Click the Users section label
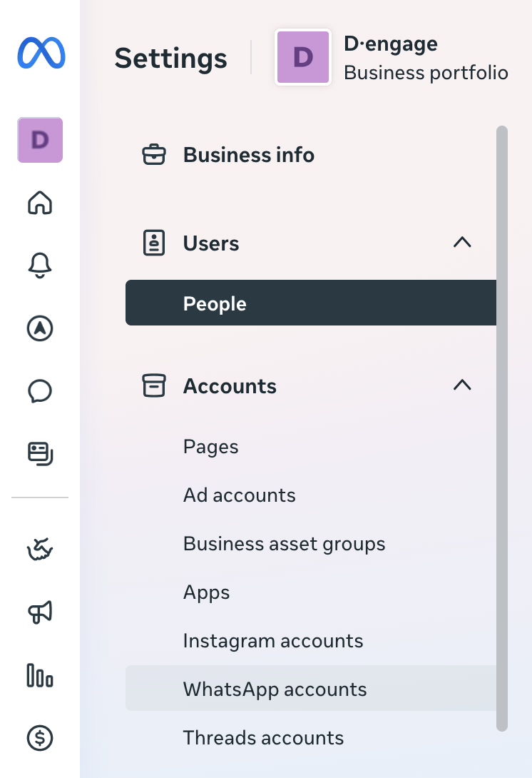Viewport: 532px width, 778px height. click(210, 243)
